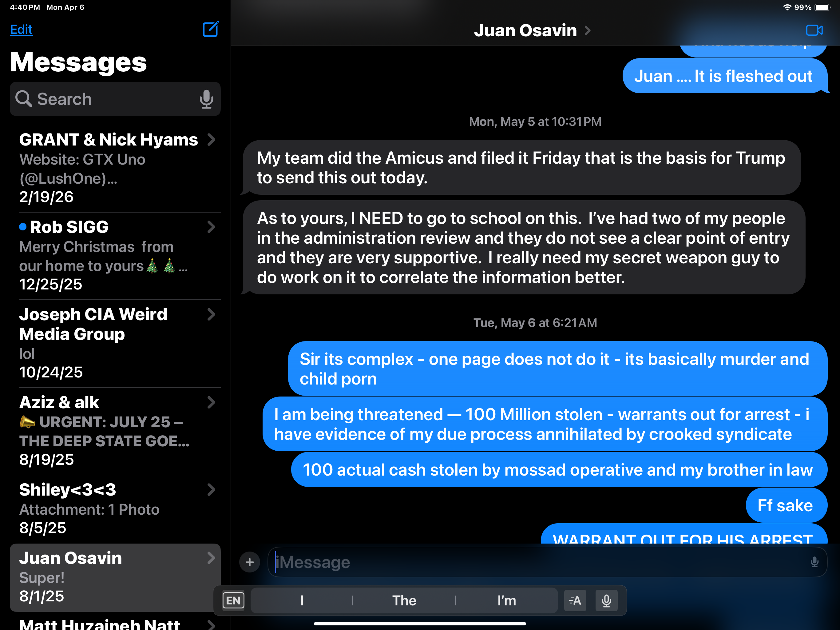Image resolution: width=840 pixels, height=630 pixels.
Task: Open text formatting options on keyboard bar
Action: [575, 601]
